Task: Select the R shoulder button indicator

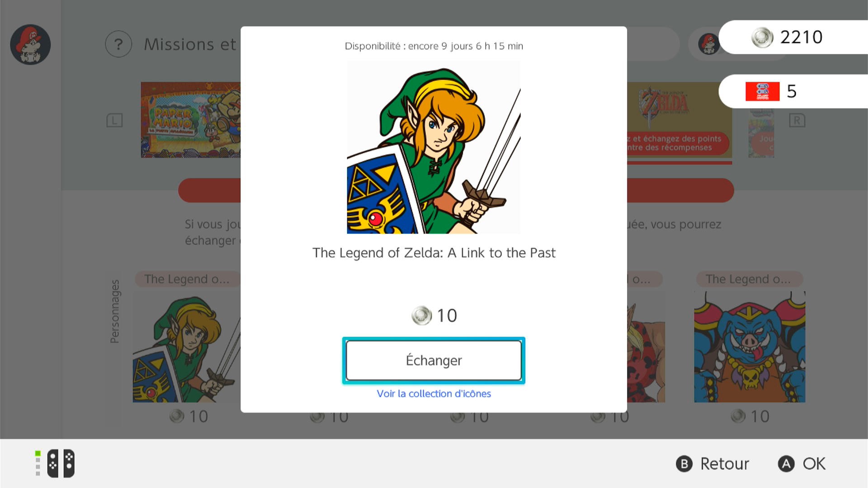Action: [x=797, y=120]
